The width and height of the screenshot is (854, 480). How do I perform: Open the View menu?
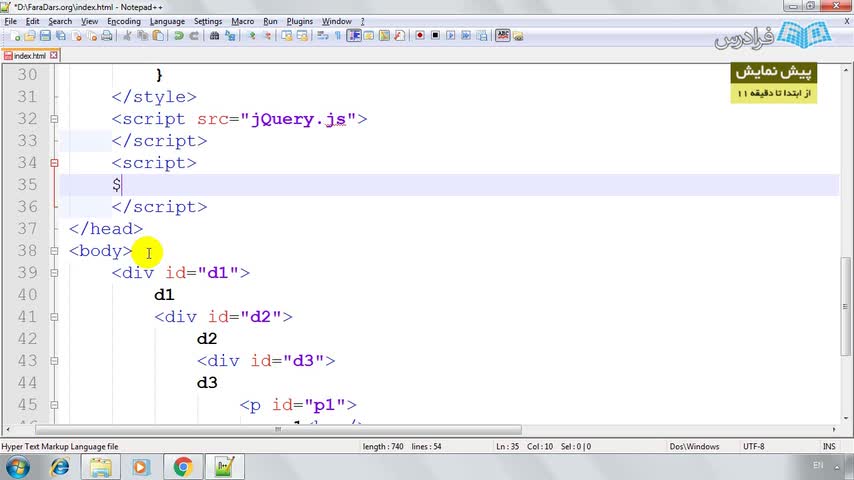tap(89, 21)
